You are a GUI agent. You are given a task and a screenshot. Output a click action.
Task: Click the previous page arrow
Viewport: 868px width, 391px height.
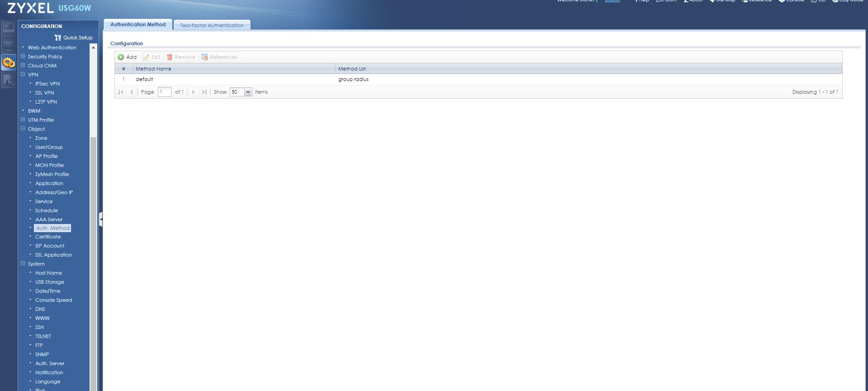click(132, 92)
